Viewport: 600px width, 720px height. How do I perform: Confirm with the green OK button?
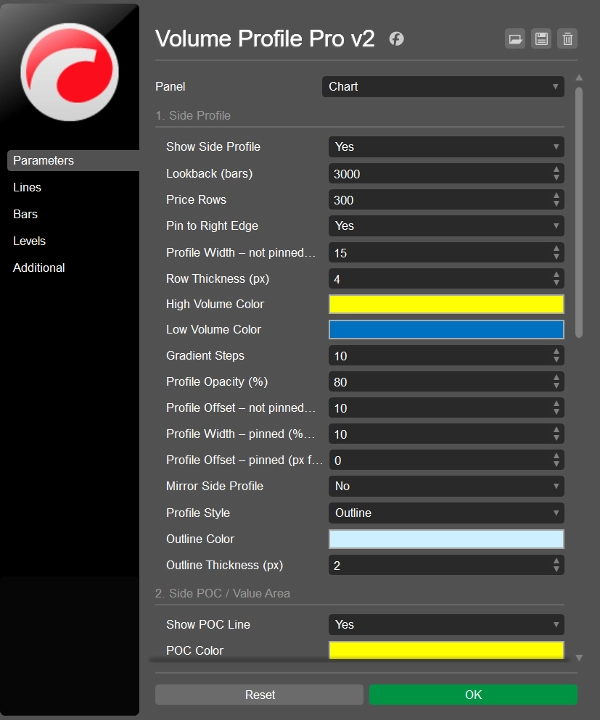[473, 695]
